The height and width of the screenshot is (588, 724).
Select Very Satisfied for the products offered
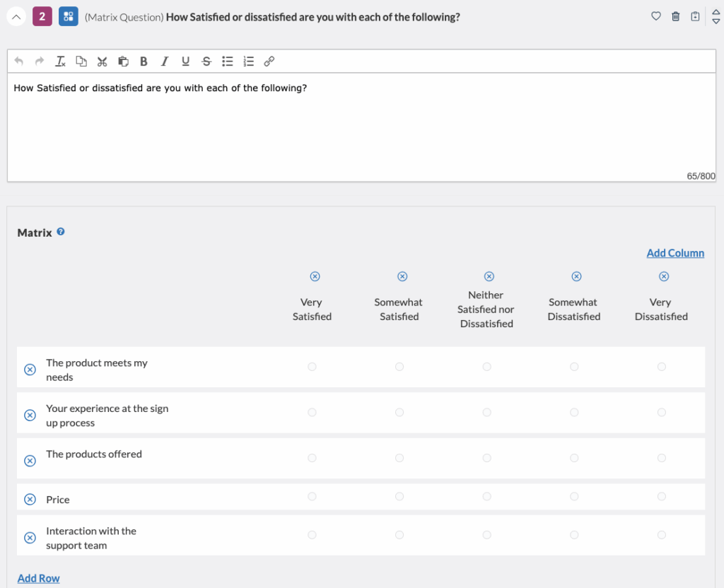312,457
